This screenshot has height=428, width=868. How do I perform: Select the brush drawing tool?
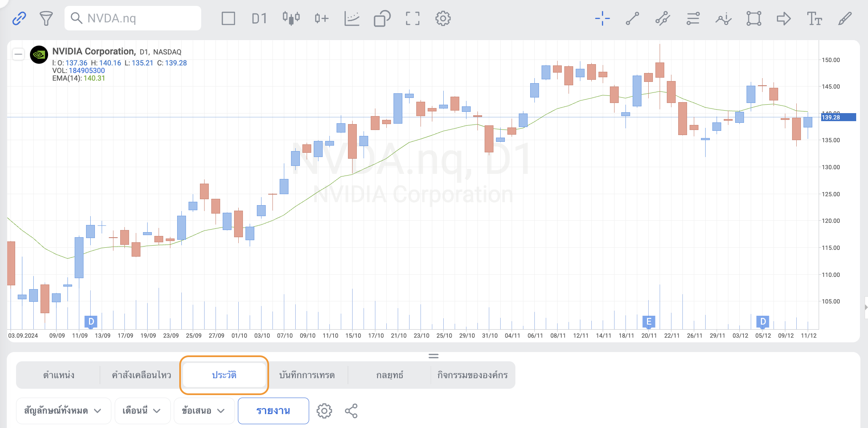(845, 19)
